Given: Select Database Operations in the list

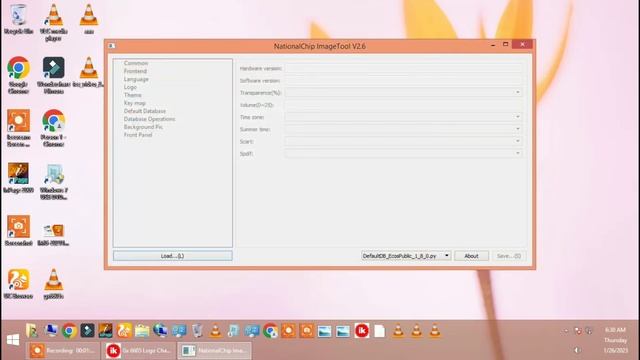Looking at the screenshot, I should (149, 119).
